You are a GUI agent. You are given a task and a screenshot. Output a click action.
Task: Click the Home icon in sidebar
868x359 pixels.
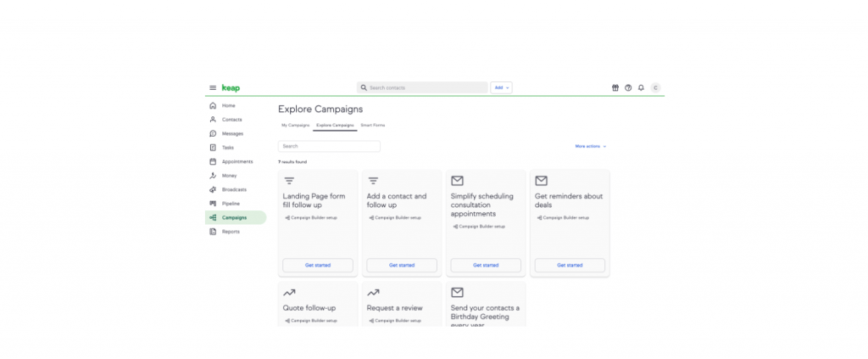point(213,105)
